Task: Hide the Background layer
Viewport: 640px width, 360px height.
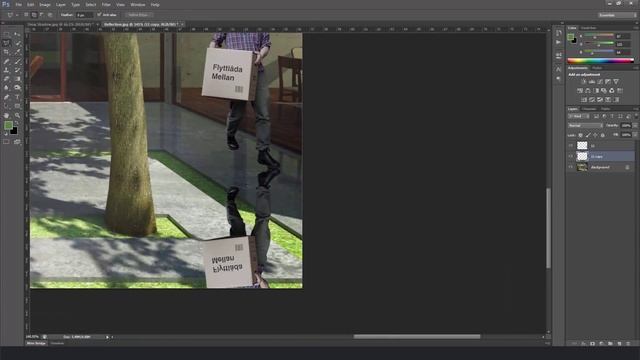Action: pyautogui.click(x=571, y=167)
